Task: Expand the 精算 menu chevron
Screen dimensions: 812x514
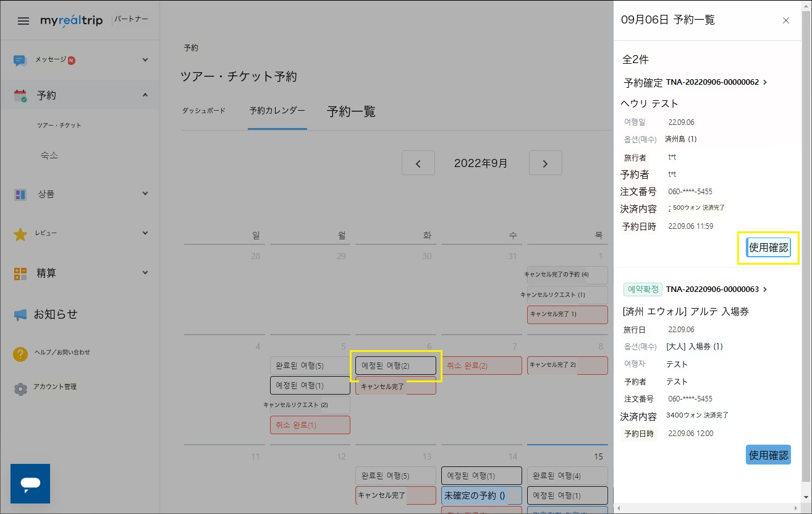Action: click(145, 273)
